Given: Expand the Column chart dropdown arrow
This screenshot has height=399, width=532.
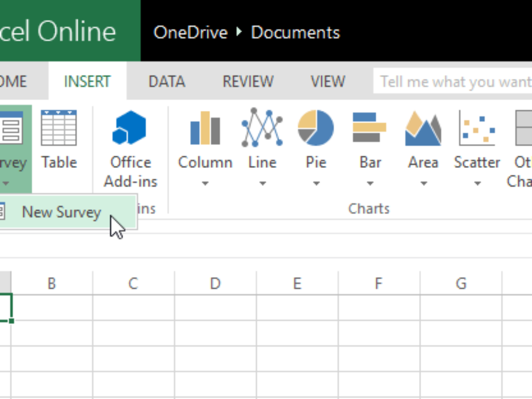Looking at the screenshot, I should tap(205, 183).
